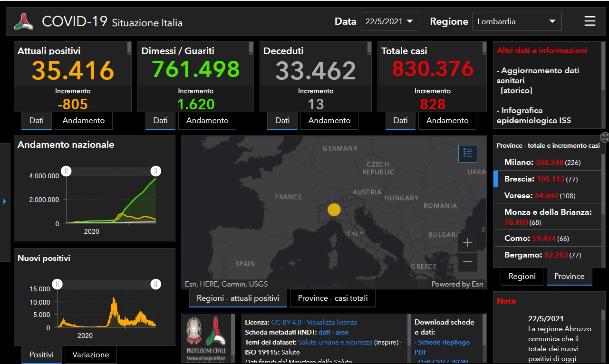Click the expand icon above province list
The image size is (609, 364).
coord(604,137)
